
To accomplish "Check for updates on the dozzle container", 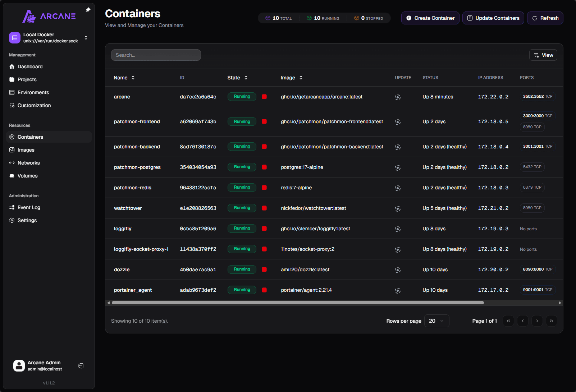I will point(398,269).
